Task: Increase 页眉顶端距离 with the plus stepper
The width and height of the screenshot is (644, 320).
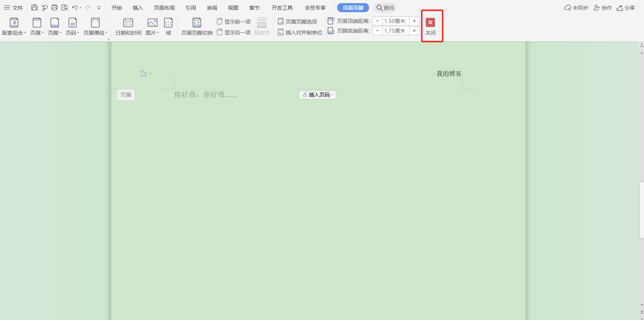Action: pos(414,21)
